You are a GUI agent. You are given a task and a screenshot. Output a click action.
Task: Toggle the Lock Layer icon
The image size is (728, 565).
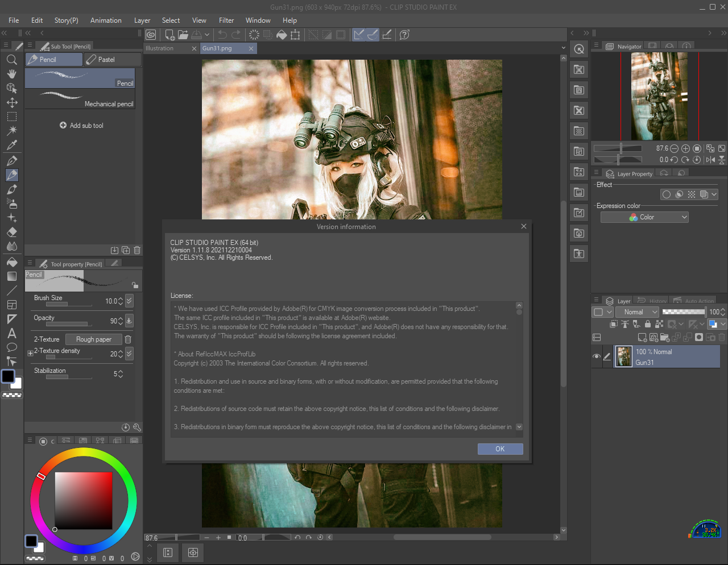(647, 324)
